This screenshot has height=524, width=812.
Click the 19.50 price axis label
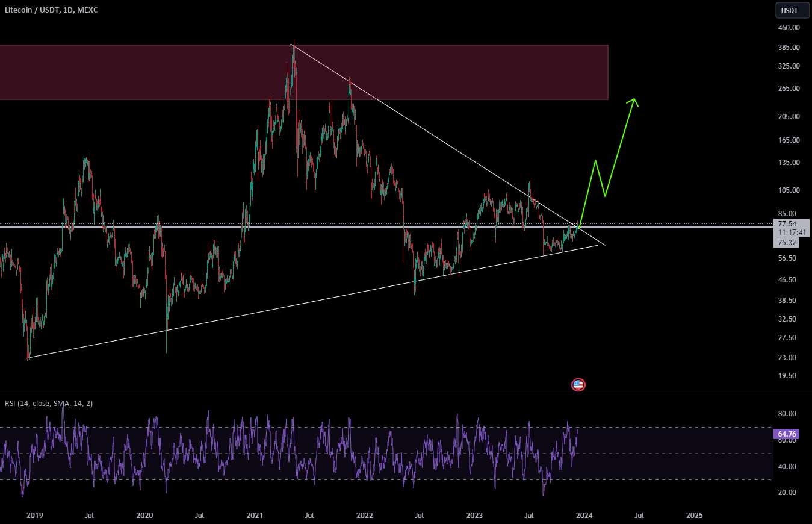click(x=787, y=376)
